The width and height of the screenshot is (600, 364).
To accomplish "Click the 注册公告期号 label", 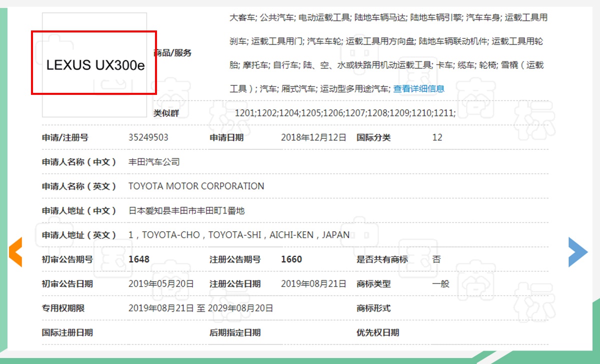I will [235, 259].
